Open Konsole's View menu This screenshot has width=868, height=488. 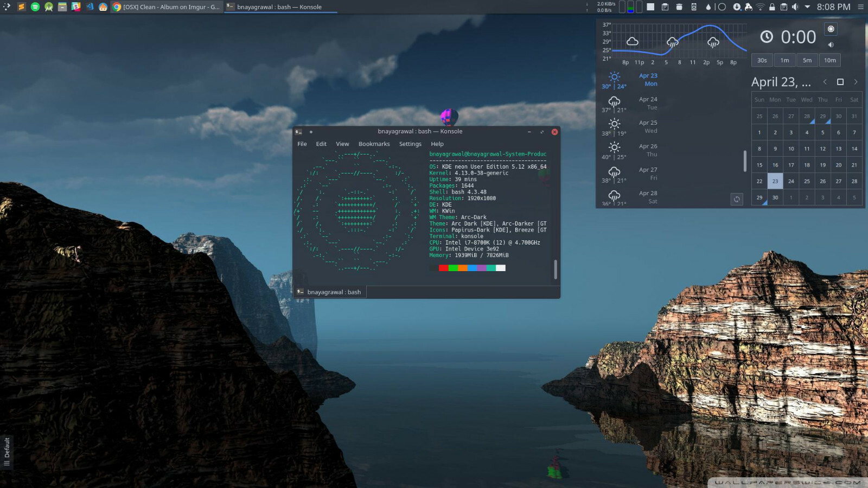pyautogui.click(x=342, y=144)
